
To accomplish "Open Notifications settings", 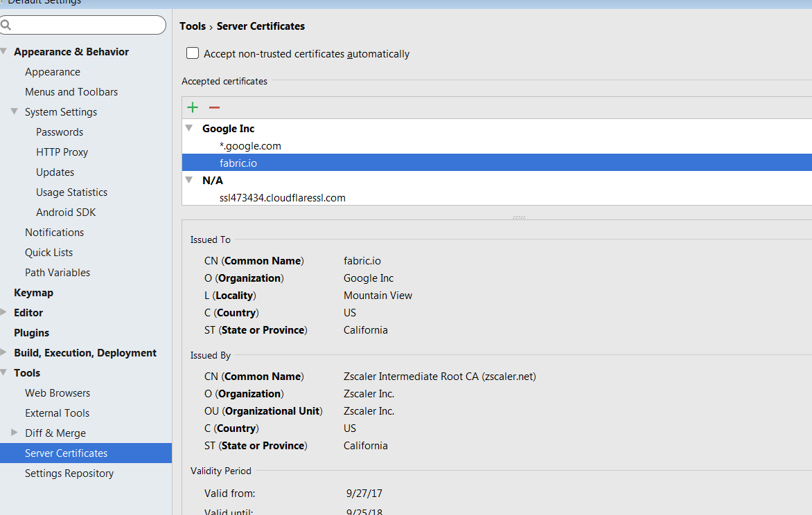I will tap(54, 233).
